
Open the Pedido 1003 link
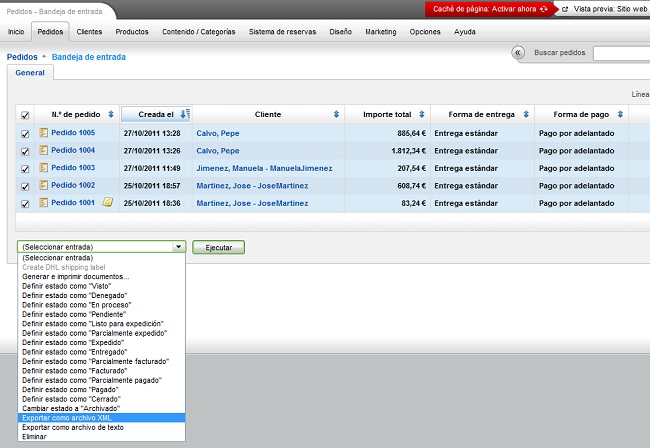pyautogui.click(x=73, y=167)
